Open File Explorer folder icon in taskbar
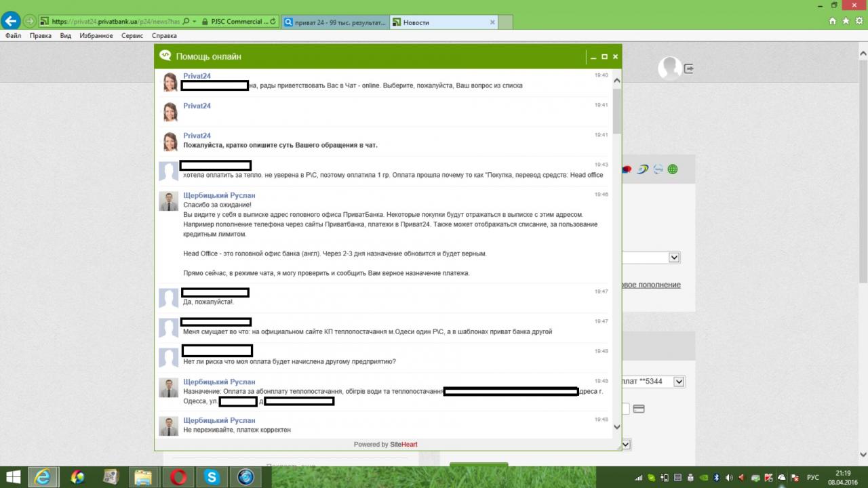 (x=144, y=477)
